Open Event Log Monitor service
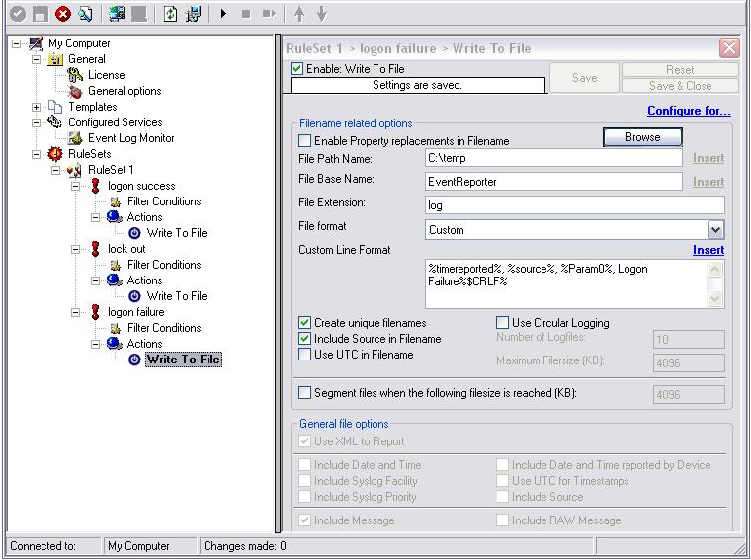 click(130, 138)
